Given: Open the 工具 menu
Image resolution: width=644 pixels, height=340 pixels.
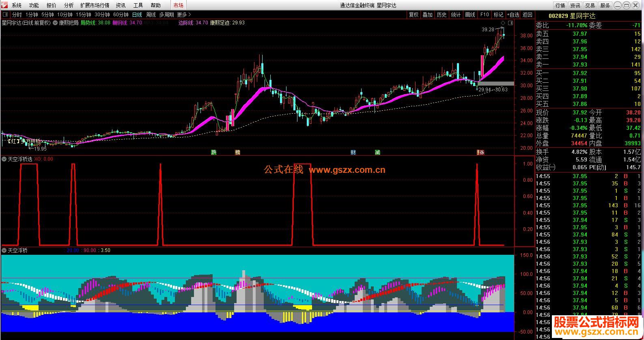Looking at the screenshot, I should click(x=138, y=5).
